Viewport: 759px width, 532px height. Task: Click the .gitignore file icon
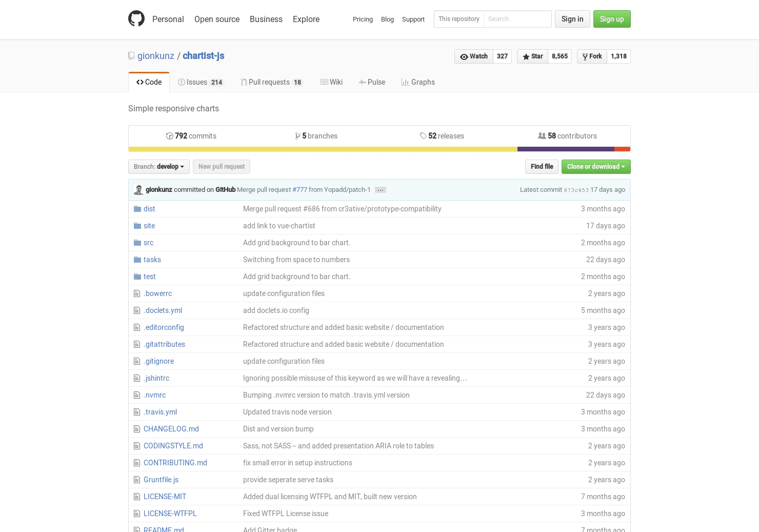tap(137, 361)
